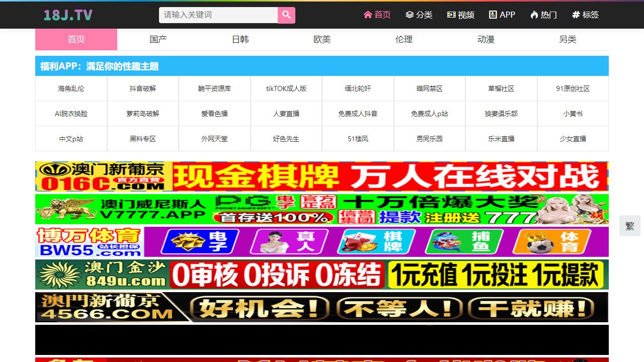Open the 乐米直播 link
Screen dimensions: 644x362
click(501, 139)
